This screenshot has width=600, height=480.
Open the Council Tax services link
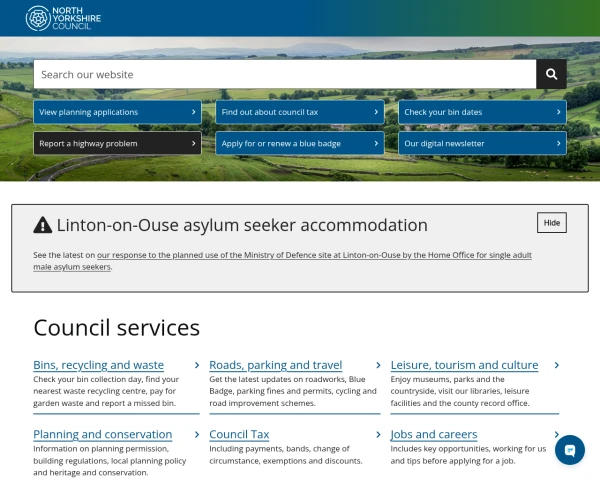point(239,434)
